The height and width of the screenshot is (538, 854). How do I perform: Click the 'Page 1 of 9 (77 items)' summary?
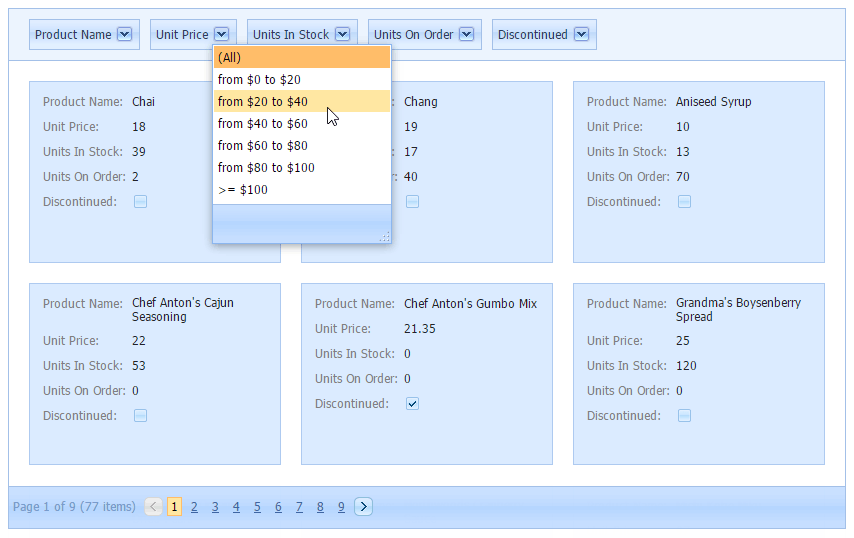(x=74, y=507)
